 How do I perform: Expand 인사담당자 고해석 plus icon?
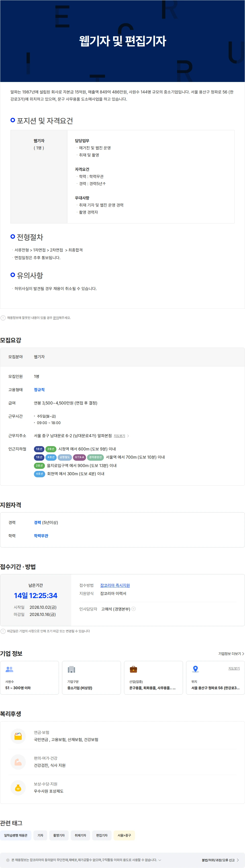tap(134, 609)
